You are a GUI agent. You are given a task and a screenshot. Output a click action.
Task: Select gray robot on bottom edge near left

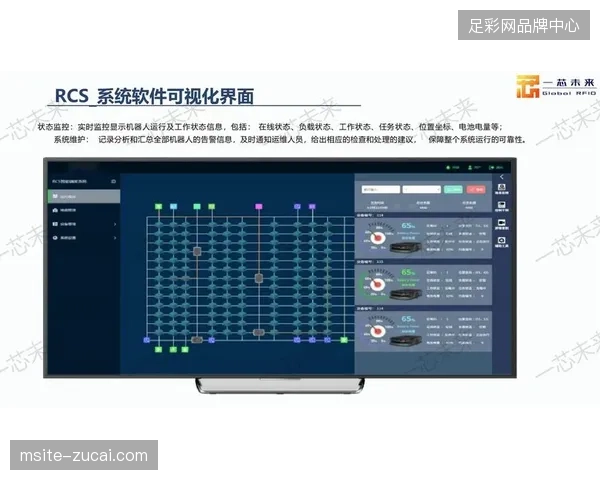[x=197, y=340]
